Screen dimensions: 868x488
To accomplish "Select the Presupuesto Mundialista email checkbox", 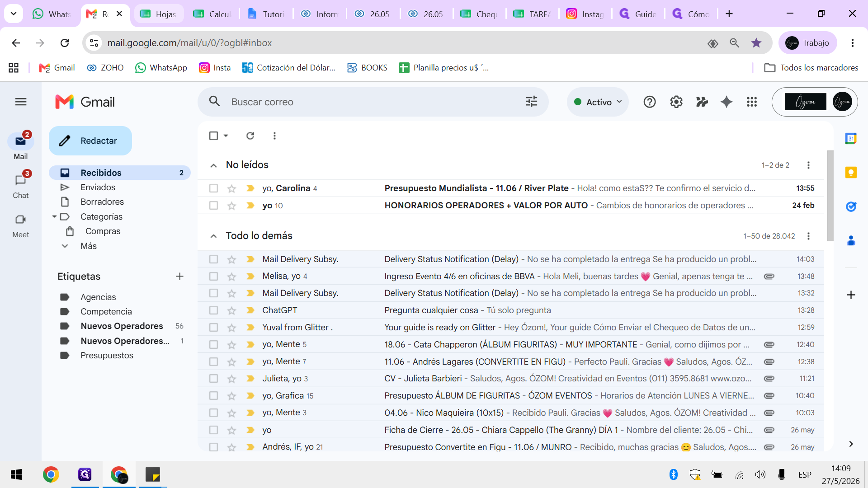I will point(213,188).
